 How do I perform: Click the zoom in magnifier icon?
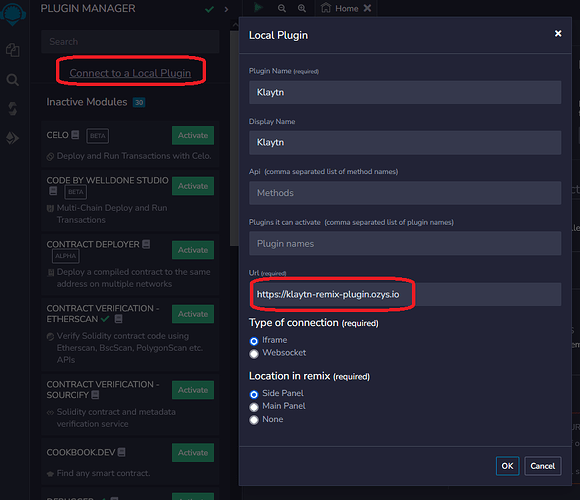pos(302,8)
